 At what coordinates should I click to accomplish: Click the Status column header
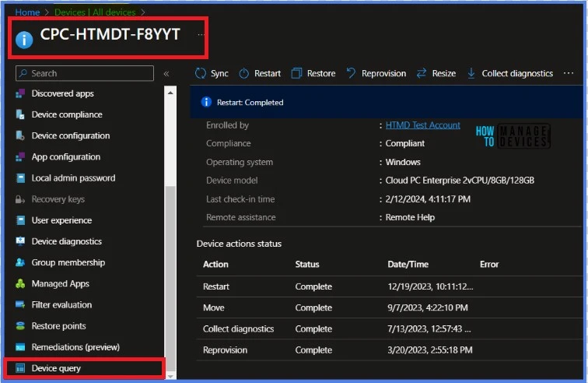point(307,265)
